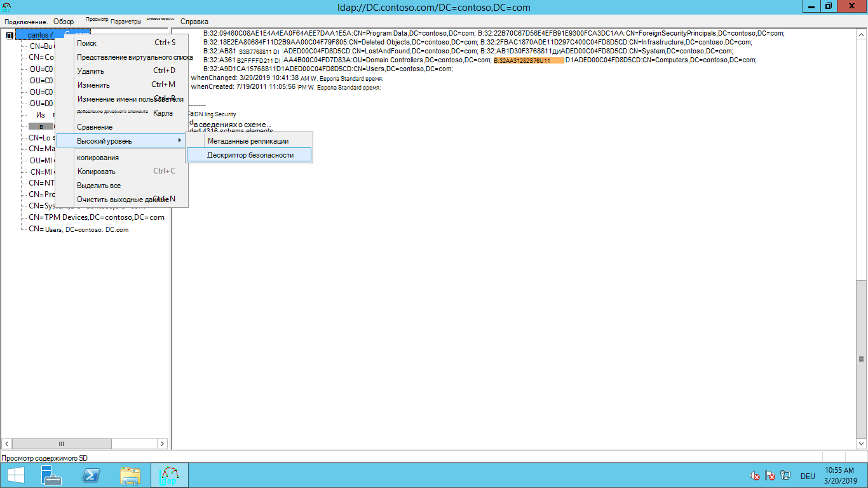Click the LDP application icon in title bar
Viewport: 868px width, 488px height.
6,7
